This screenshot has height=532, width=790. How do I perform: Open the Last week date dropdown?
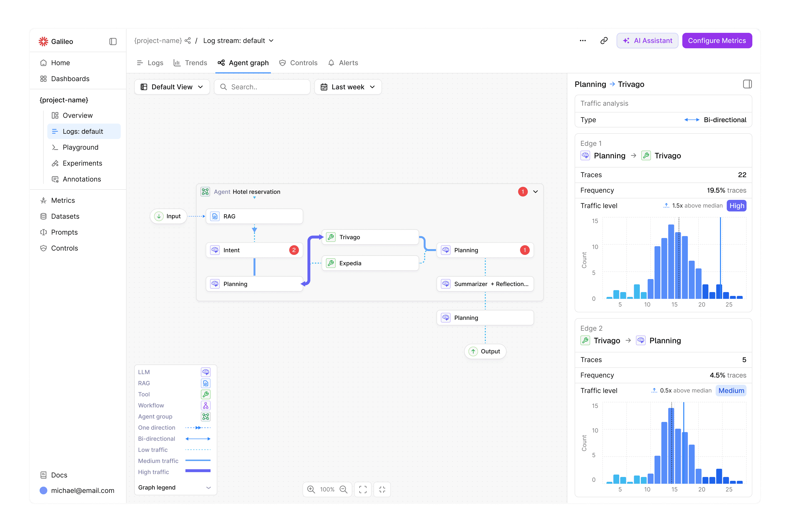tap(348, 87)
